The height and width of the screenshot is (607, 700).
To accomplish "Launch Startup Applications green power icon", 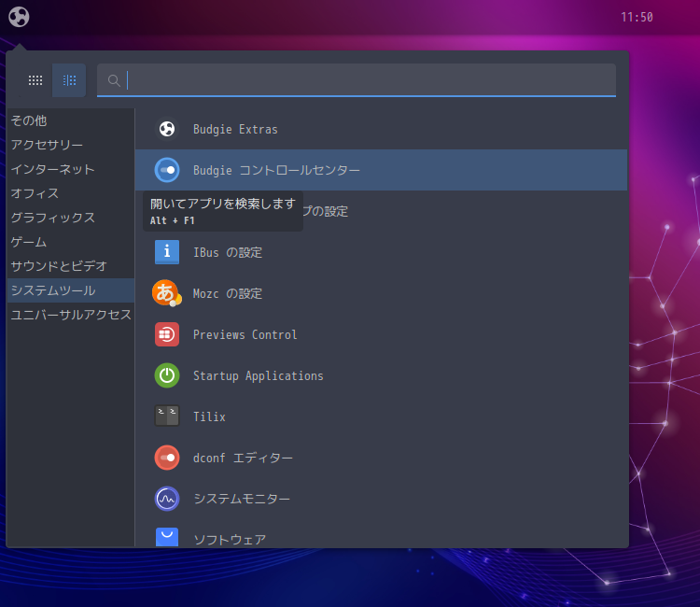I will (167, 375).
